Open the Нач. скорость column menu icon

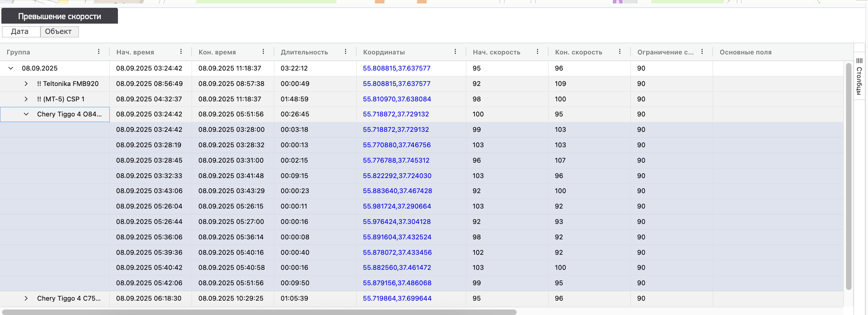538,52
